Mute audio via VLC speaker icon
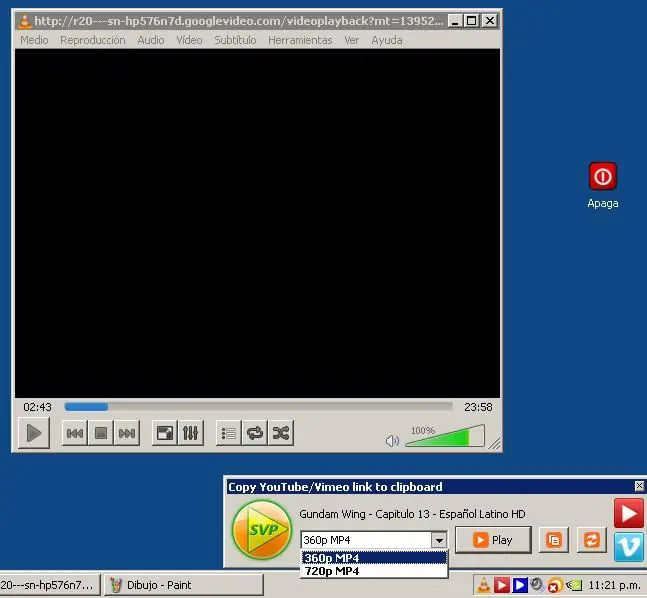The width and height of the screenshot is (647, 598). 392,441
